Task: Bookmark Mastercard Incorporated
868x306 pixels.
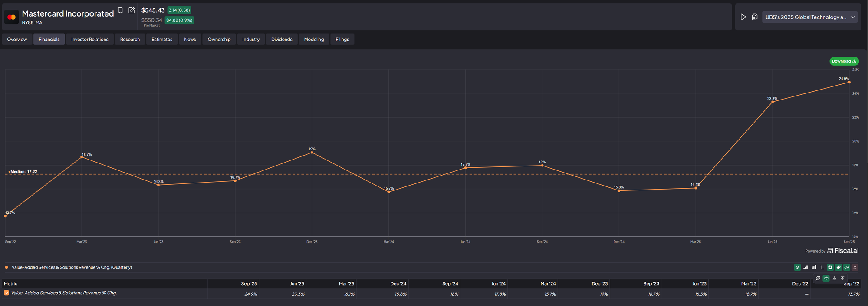Action: (120, 10)
